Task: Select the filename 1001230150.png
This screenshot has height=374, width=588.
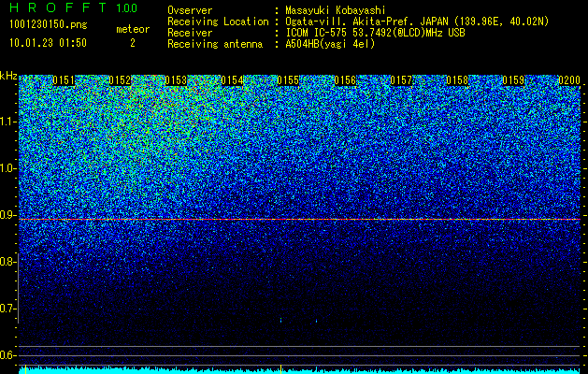Action: 49,25
